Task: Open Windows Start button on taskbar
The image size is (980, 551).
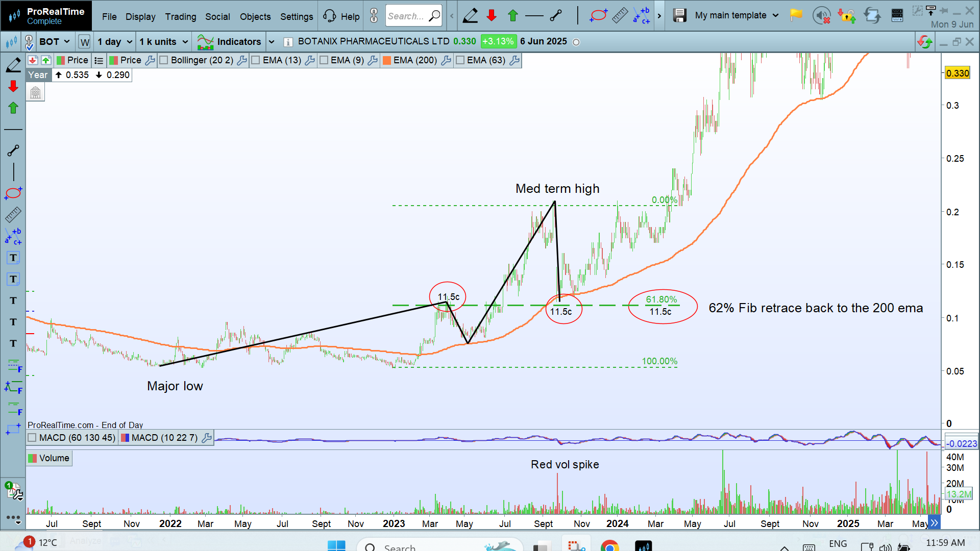Action: click(x=336, y=546)
